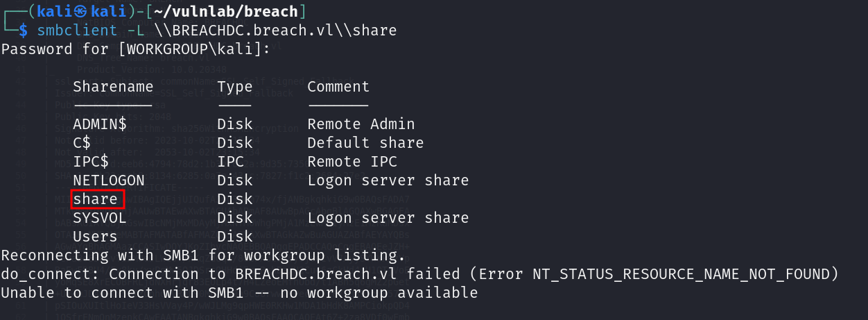Select the Users share name
Viewport: 868px width, 320px height.
coord(96,237)
